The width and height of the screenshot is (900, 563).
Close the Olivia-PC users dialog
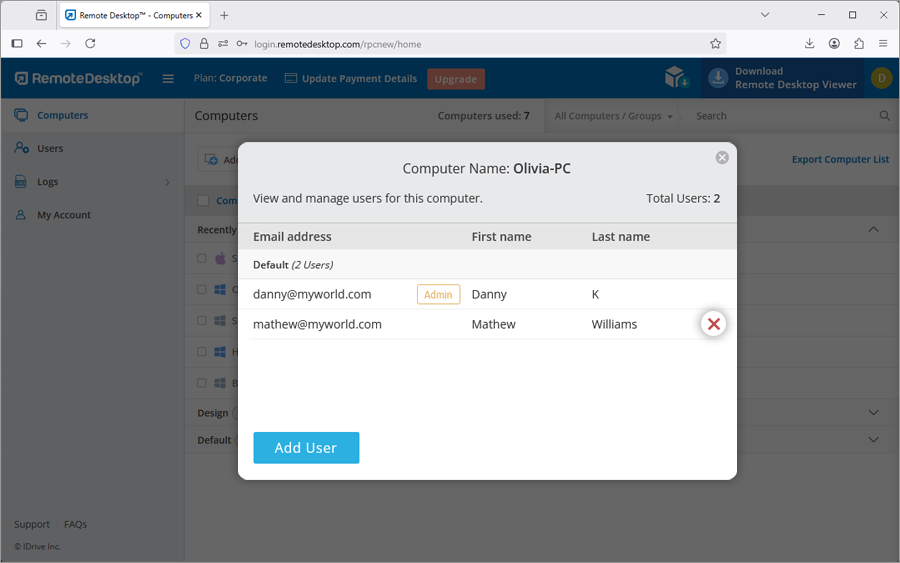[722, 158]
